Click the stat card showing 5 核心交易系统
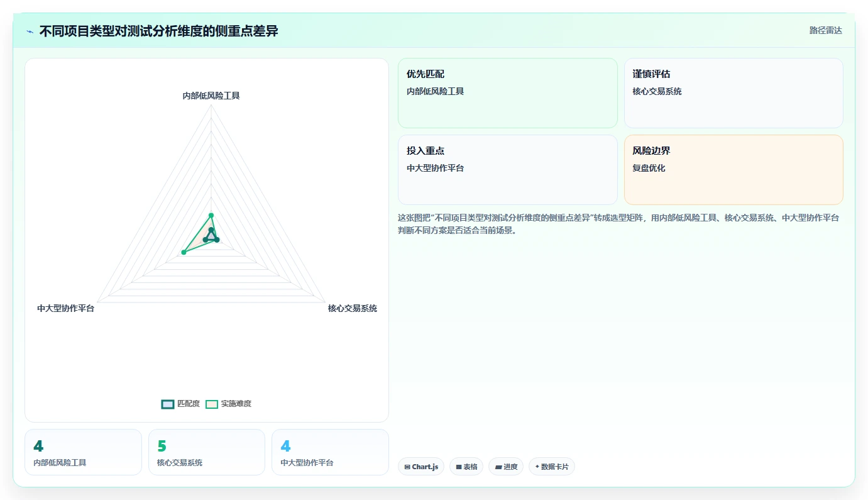Image resolution: width=868 pixels, height=500 pixels. 207,452
